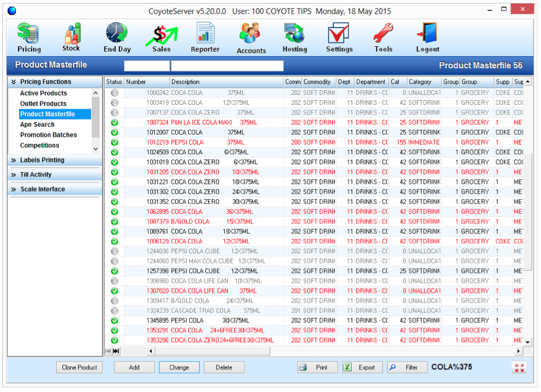The image size is (541, 392).
Task: Select Product Masterfile in the sidebar
Action: [55, 114]
